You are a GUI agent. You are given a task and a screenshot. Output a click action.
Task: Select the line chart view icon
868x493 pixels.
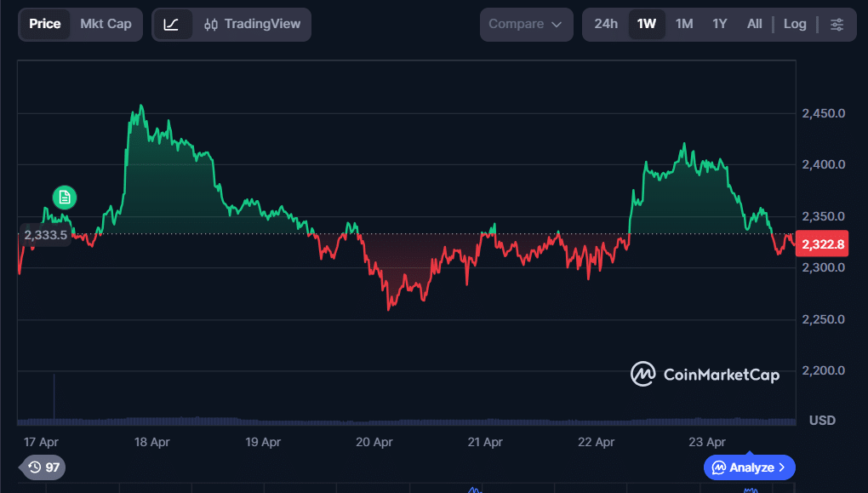click(x=172, y=25)
